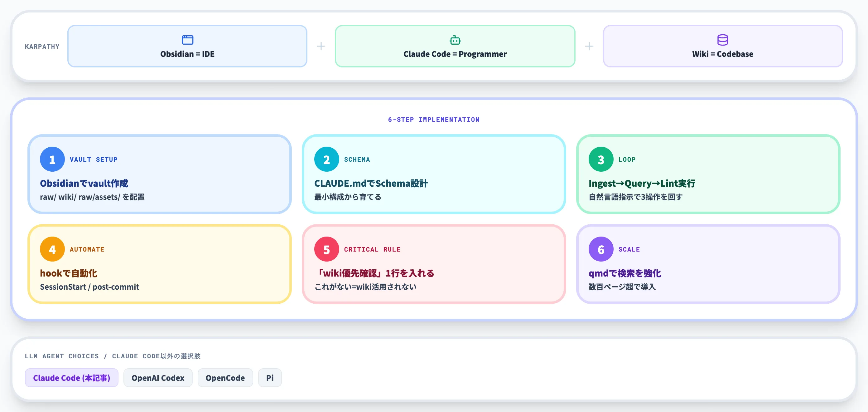
Task: Click the SessionStart / post-commit line
Action: pyautogui.click(x=89, y=287)
